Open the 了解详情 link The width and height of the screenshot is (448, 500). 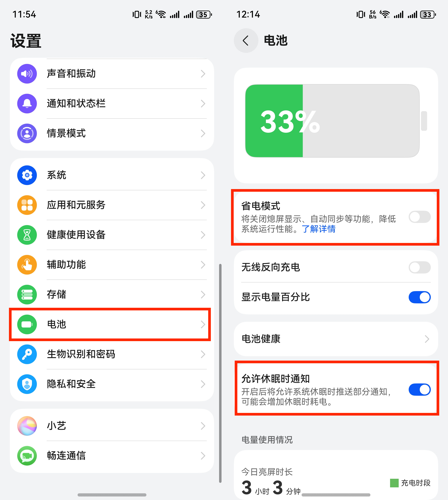point(318,229)
